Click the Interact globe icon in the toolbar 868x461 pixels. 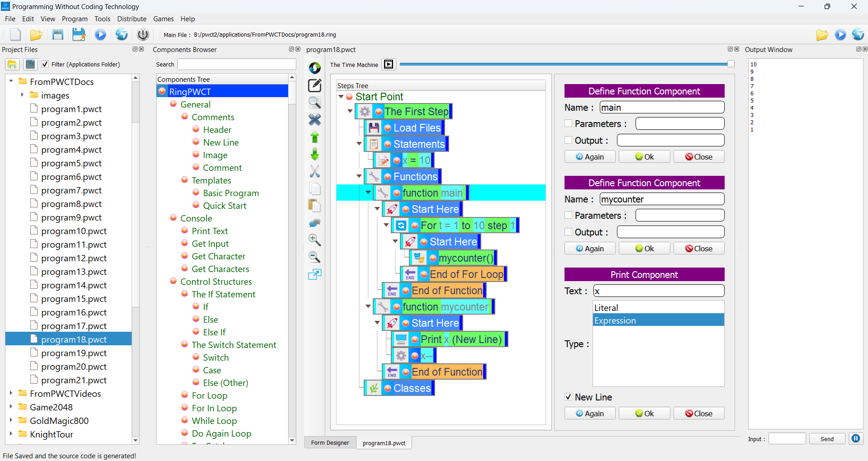pyautogui.click(x=121, y=34)
